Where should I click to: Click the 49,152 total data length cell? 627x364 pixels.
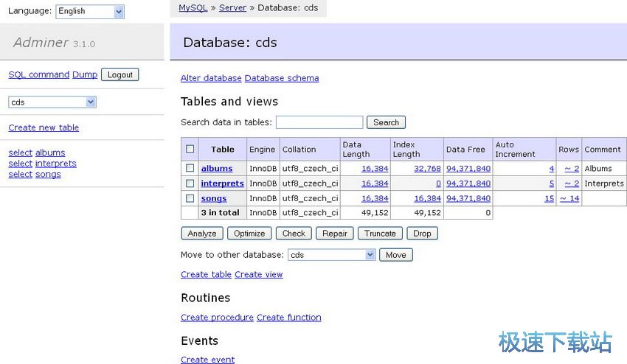[x=365, y=212]
